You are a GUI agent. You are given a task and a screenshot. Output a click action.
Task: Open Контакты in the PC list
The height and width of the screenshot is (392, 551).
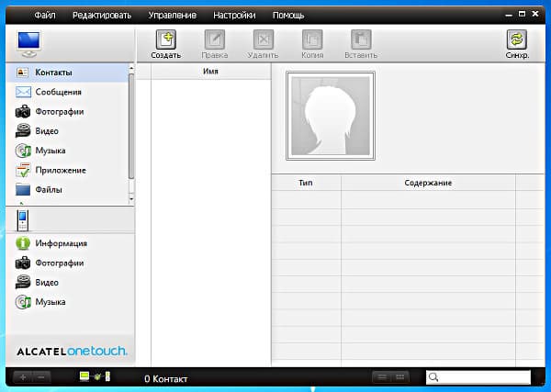[x=67, y=73]
